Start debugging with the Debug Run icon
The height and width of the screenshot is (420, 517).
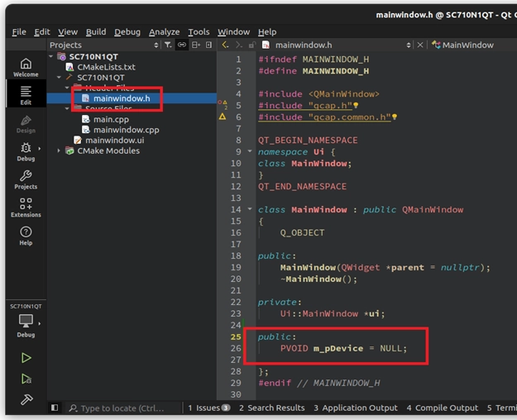coord(26,379)
